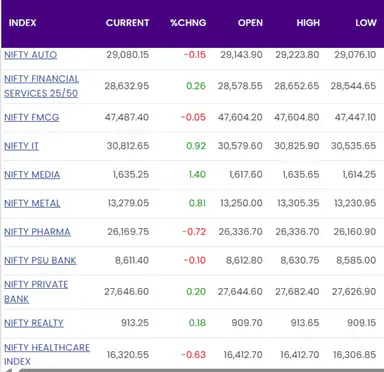Select low value 28,544.65
This screenshot has width=384, height=372.
tap(353, 86)
